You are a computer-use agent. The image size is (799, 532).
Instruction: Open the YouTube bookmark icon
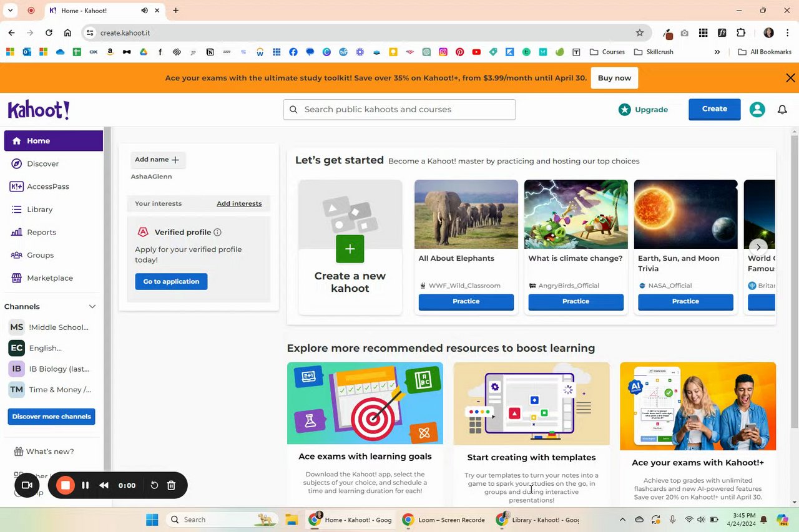coord(476,52)
